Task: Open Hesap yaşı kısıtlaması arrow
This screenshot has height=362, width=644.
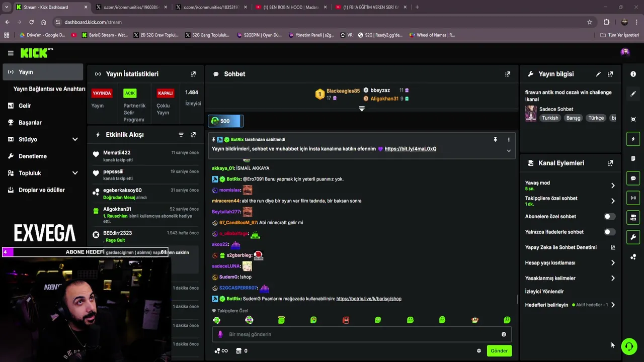Action: 612,263
